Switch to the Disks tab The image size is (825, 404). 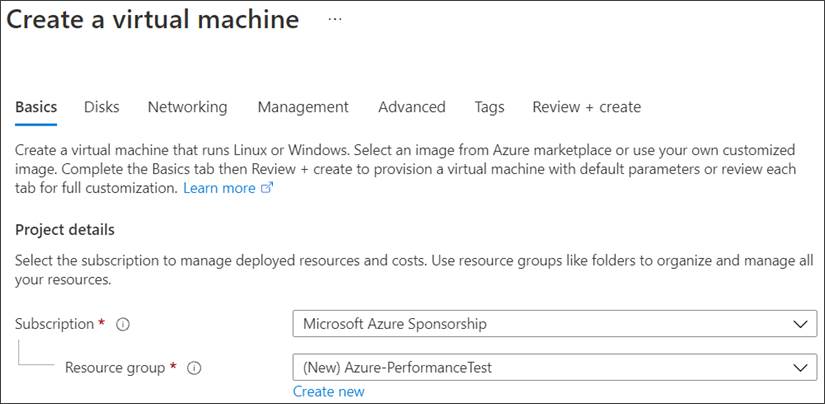coord(102,107)
